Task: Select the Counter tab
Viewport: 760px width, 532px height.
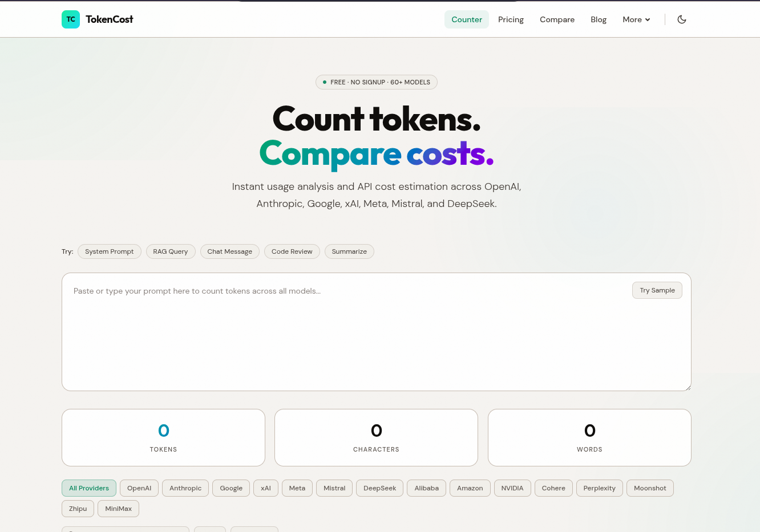Action: 466,19
